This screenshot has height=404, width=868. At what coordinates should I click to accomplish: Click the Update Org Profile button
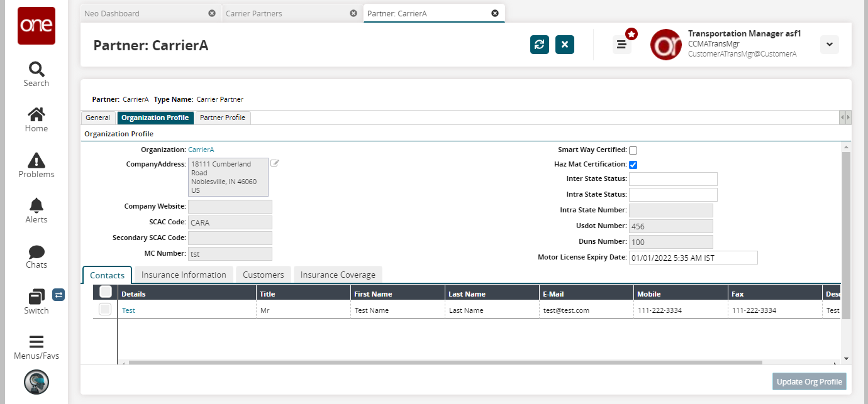coord(809,381)
